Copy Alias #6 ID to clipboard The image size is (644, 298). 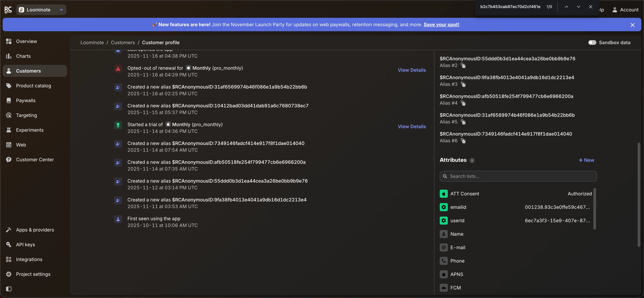tap(463, 141)
